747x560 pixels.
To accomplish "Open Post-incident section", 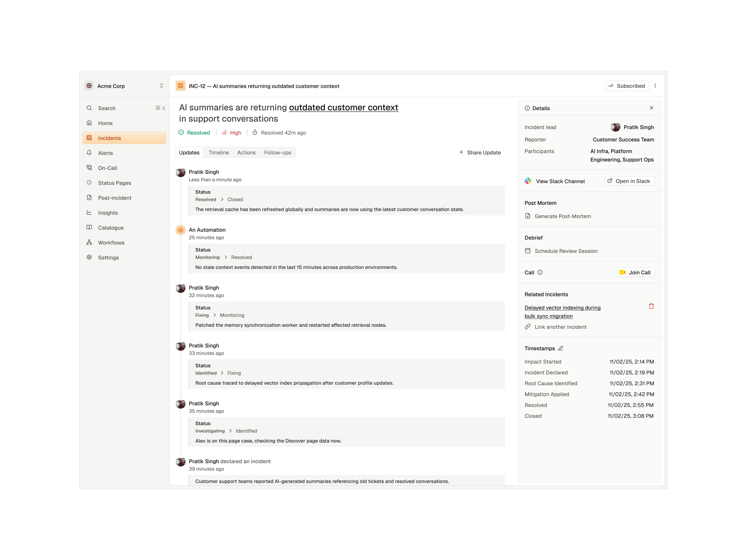I will 124,198.
